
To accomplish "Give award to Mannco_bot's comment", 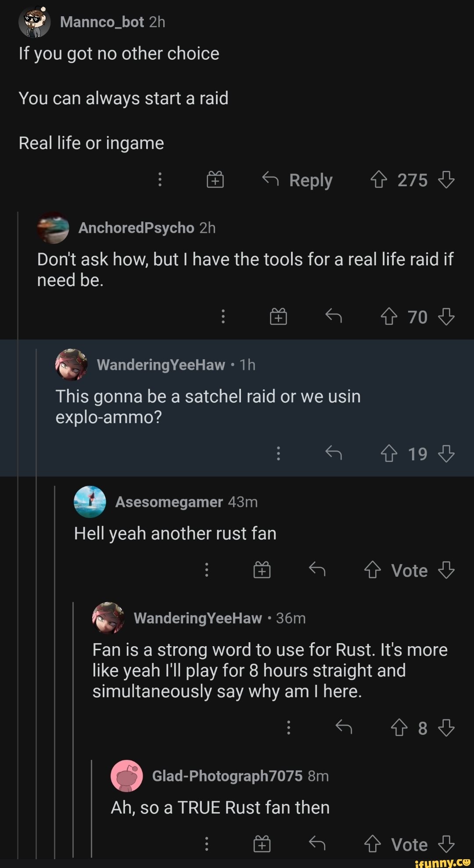I will coord(215,180).
